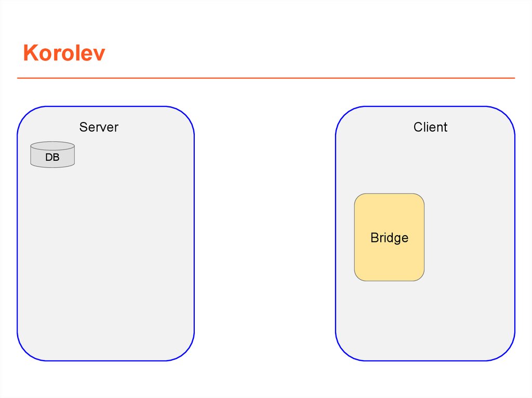Viewport: 532px width, 398px height.
Task: Click empty area below Bridge in Client
Action: (x=389, y=319)
